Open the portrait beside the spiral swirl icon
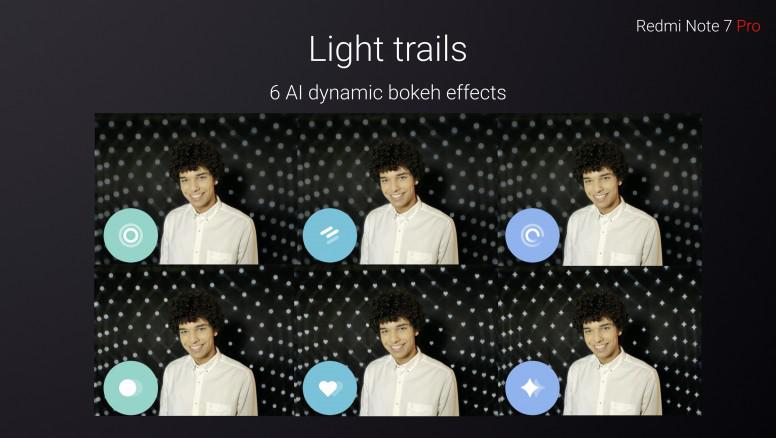The width and height of the screenshot is (776, 438). 600,189
